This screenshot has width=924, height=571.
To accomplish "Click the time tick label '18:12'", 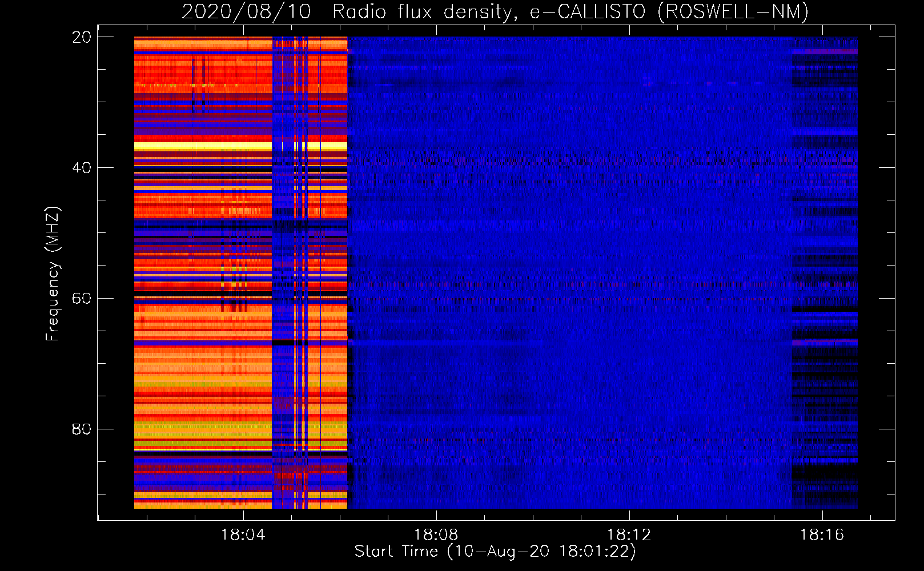I will point(629,534).
